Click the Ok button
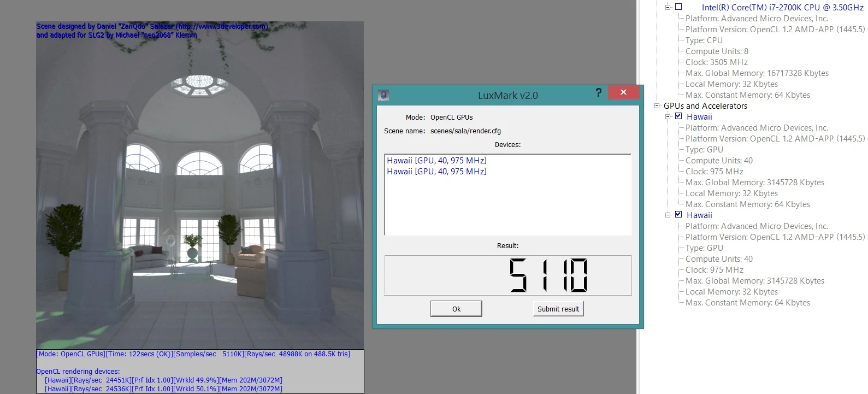868x394 pixels. click(456, 309)
